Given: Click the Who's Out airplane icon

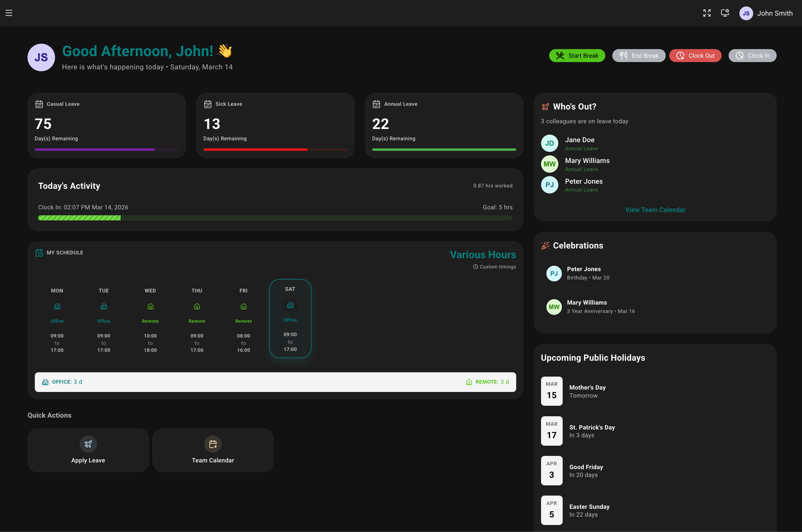Looking at the screenshot, I should tap(545, 107).
